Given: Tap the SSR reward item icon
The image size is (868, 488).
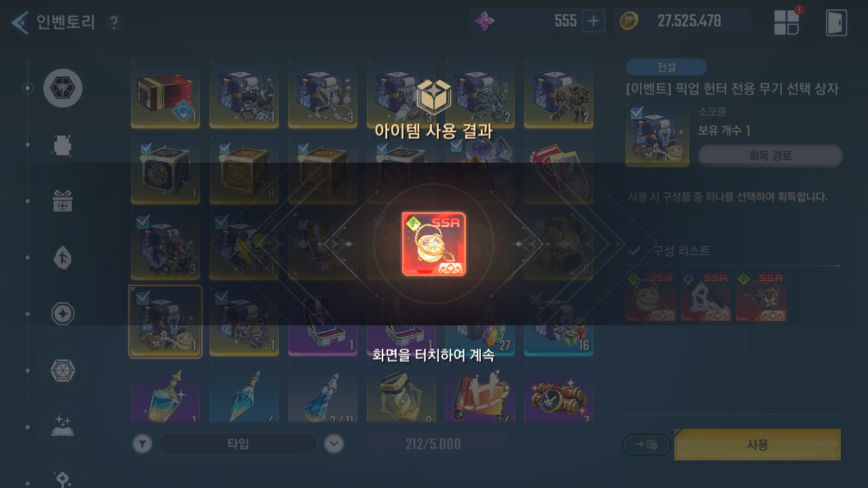Looking at the screenshot, I should point(434,244).
